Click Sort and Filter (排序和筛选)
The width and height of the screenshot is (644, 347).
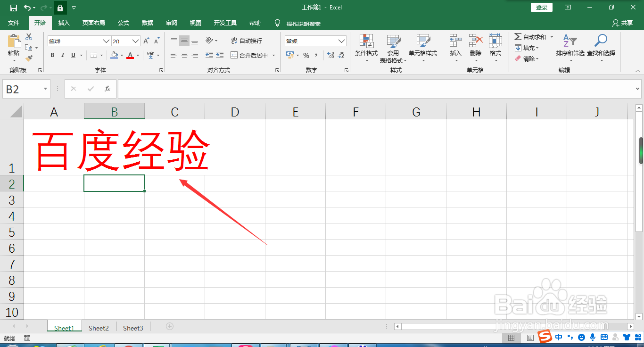(570, 48)
